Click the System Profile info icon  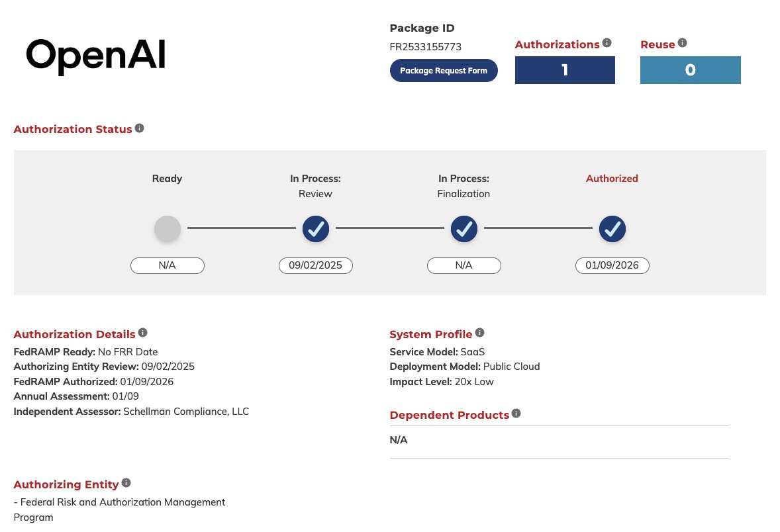pyautogui.click(x=479, y=333)
